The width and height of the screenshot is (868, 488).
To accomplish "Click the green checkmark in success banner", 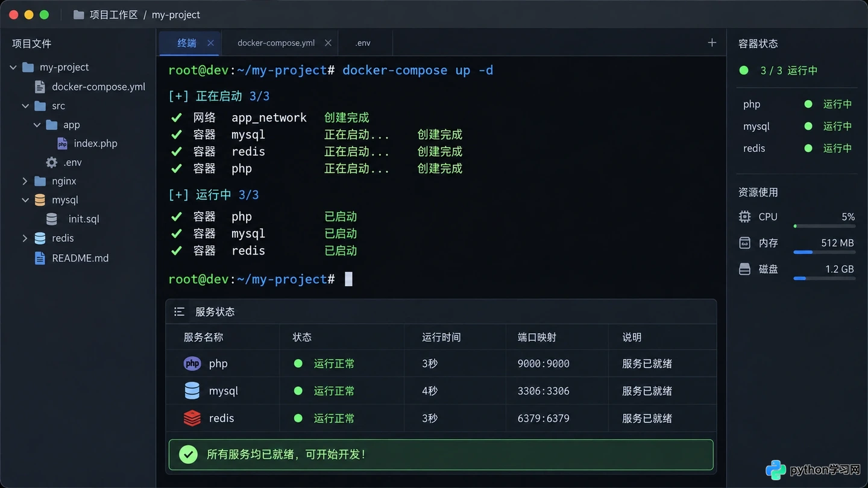I will click(x=188, y=454).
